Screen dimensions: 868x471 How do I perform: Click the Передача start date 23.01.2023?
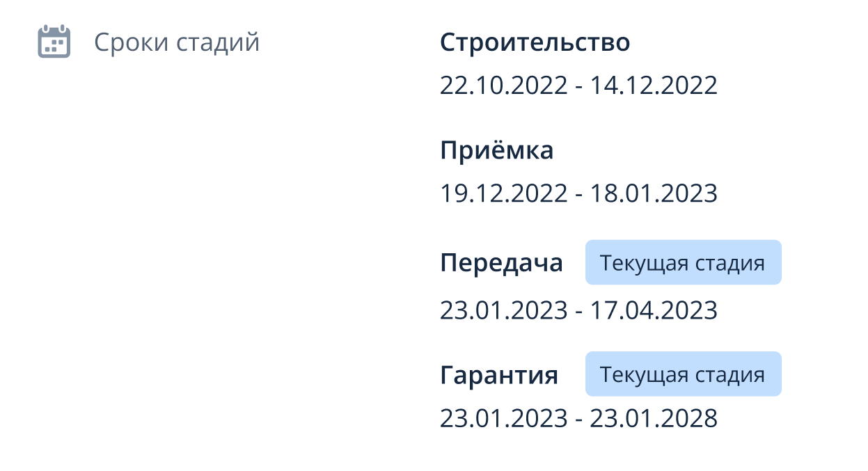pos(503,310)
